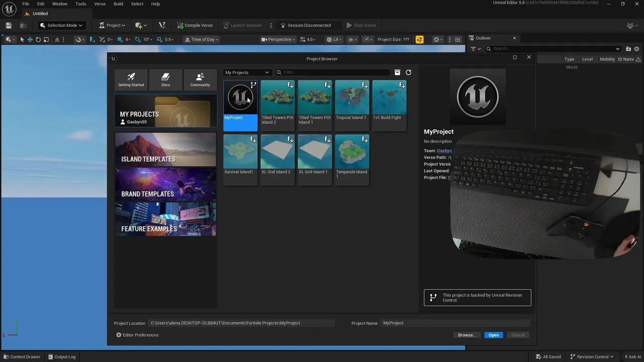This screenshot has height=362, width=644.
Task: Open the Docs book button
Action: (x=166, y=79)
